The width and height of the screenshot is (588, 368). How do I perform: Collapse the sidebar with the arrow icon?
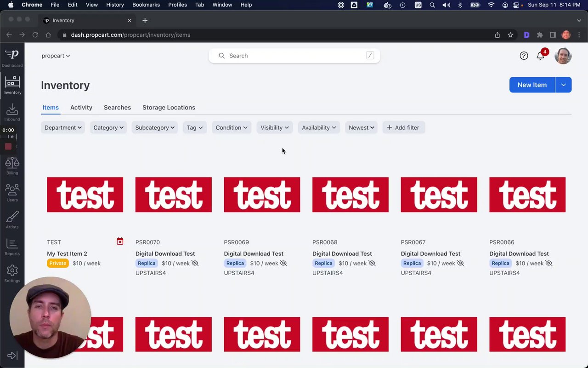[12, 356]
